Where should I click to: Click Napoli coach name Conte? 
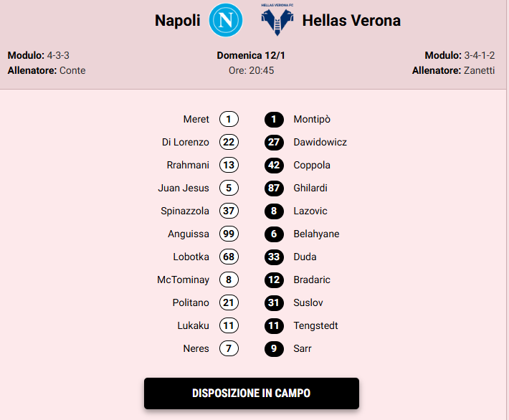72,70
